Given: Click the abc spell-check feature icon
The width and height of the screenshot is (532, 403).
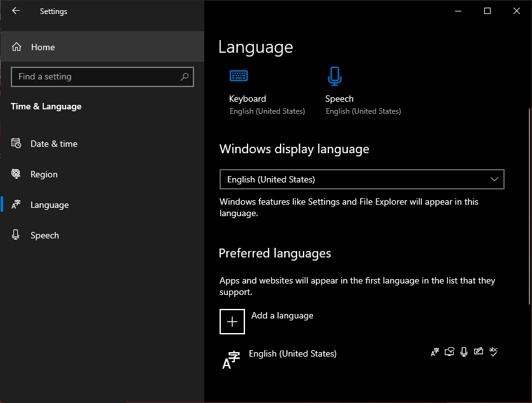Looking at the screenshot, I should pos(493,352).
